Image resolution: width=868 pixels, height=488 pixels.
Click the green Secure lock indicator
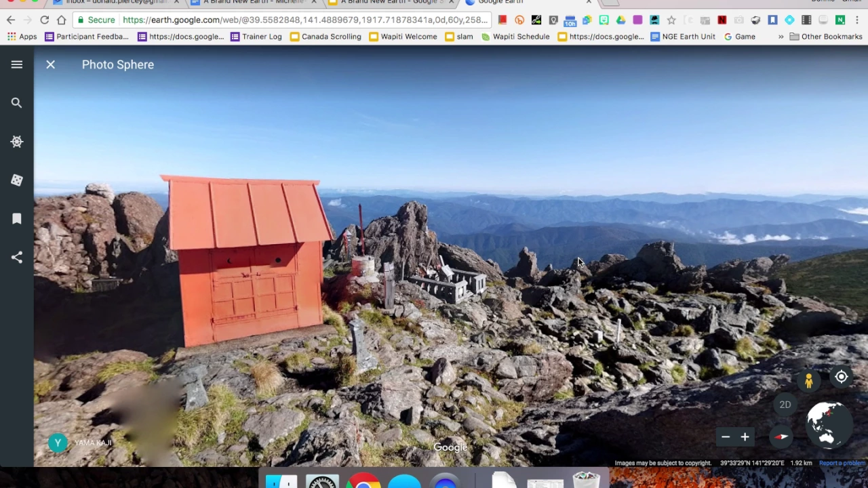[x=96, y=20]
